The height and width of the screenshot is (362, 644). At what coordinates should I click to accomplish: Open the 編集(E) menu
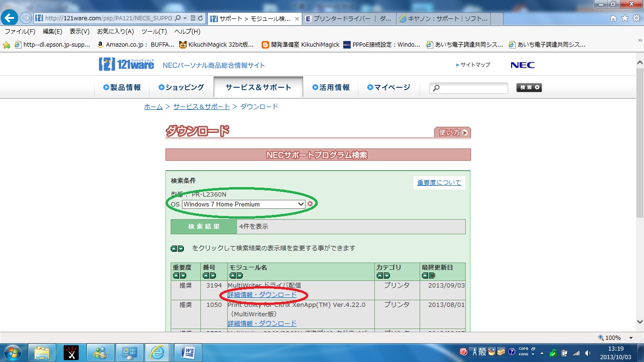coord(52,32)
